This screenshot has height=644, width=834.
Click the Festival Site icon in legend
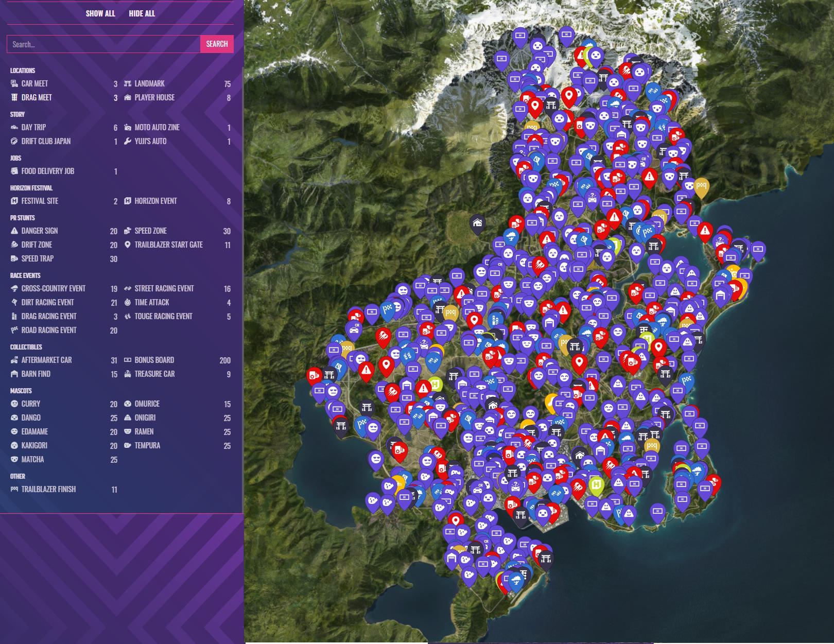pos(14,201)
